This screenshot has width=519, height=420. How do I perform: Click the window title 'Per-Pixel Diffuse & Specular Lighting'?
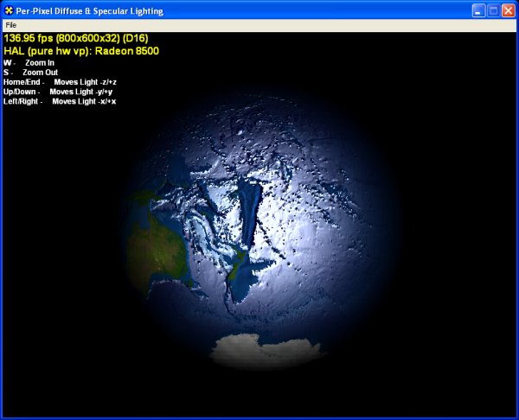(x=90, y=11)
